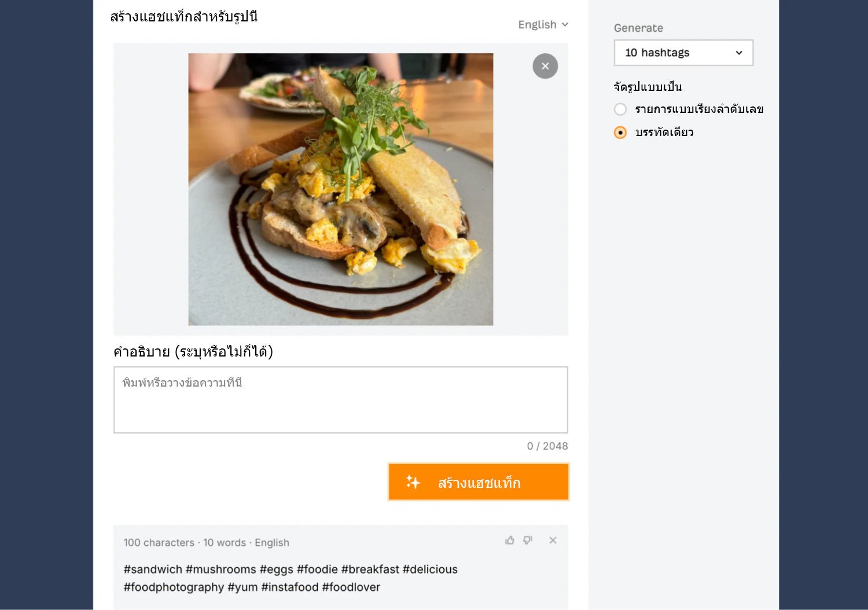Remove the uploaded food photo
This screenshot has height=610, width=868.
pos(545,66)
